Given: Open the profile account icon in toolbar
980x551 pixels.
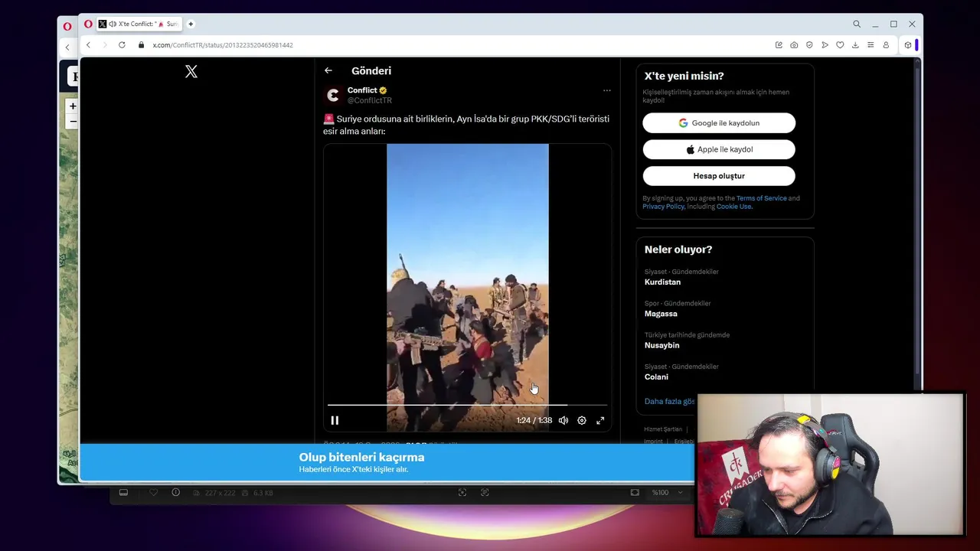Looking at the screenshot, I should tap(886, 45).
